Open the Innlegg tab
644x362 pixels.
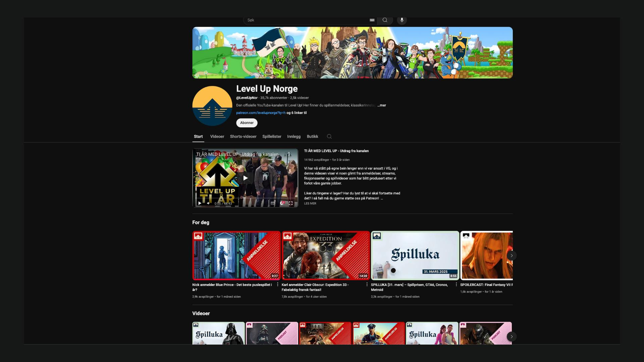coord(294,136)
